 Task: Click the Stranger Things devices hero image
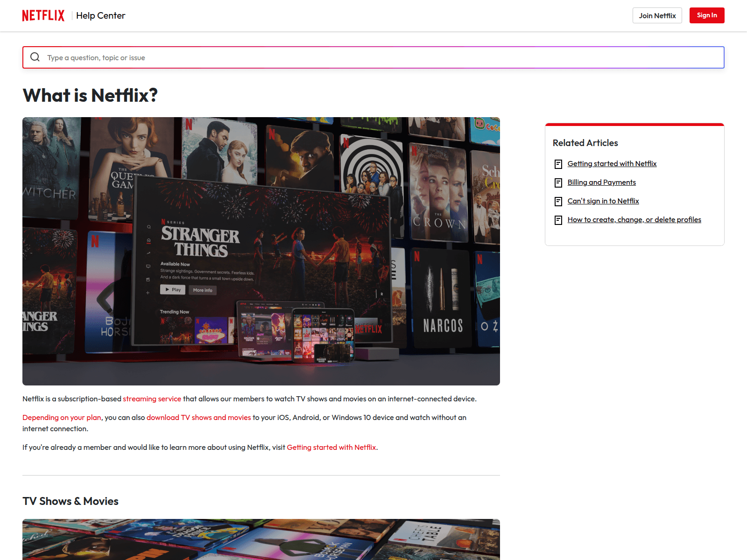(x=261, y=251)
